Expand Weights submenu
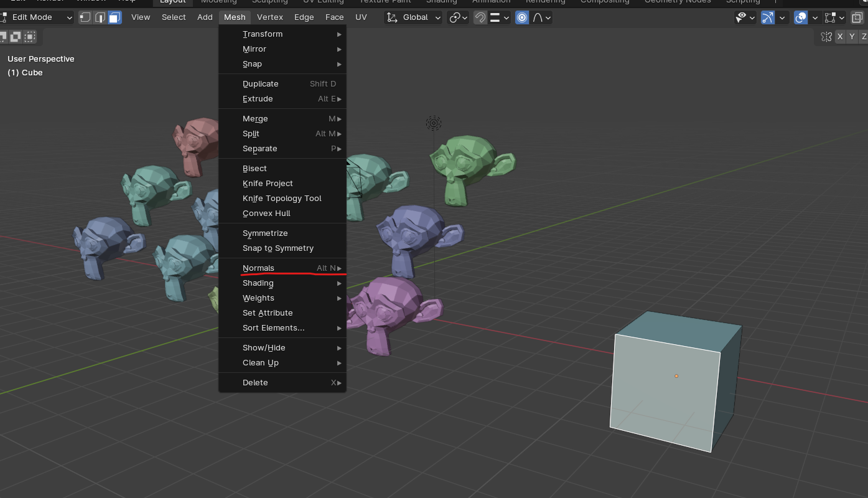Image resolution: width=868 pixels, height=498 pixels. point(282,298)
